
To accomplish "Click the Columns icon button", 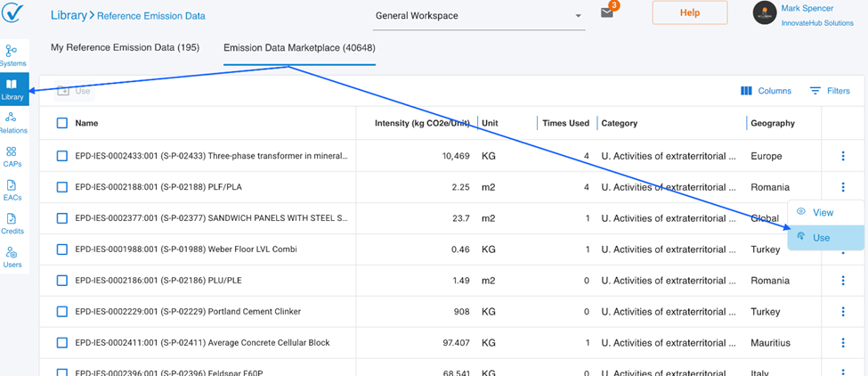I will tap(766, 91).
